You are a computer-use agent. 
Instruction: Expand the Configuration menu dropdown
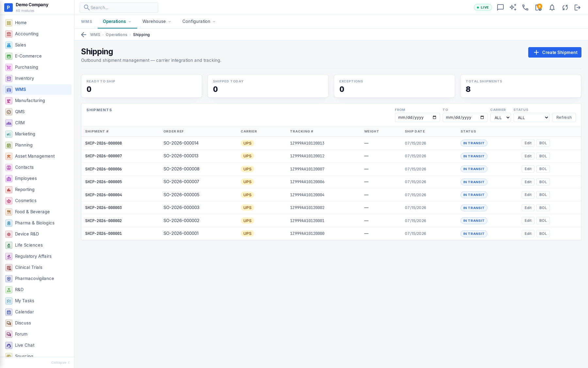point(199,22)
